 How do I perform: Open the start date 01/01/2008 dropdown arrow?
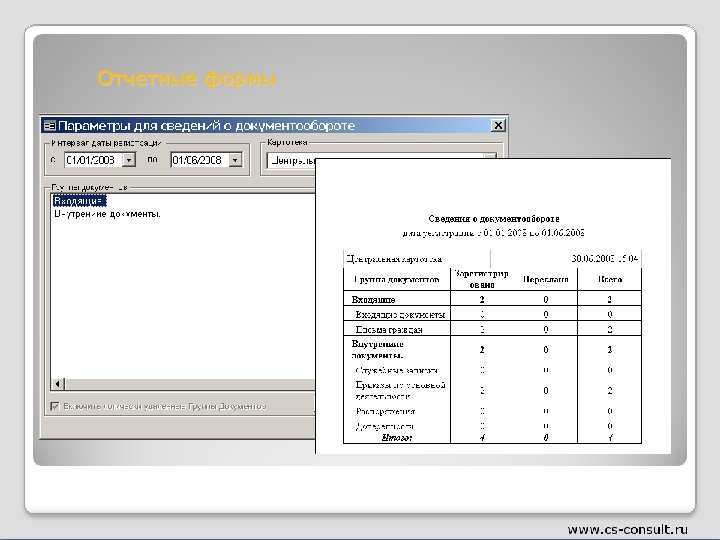[129, 160]
